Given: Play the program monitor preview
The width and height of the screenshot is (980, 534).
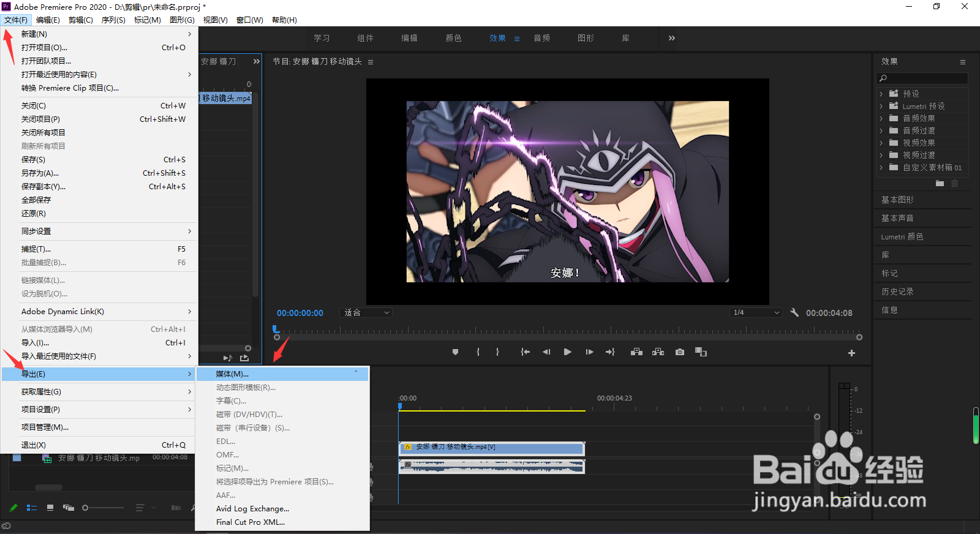Looking at the screenshot, I should [568, 352].
